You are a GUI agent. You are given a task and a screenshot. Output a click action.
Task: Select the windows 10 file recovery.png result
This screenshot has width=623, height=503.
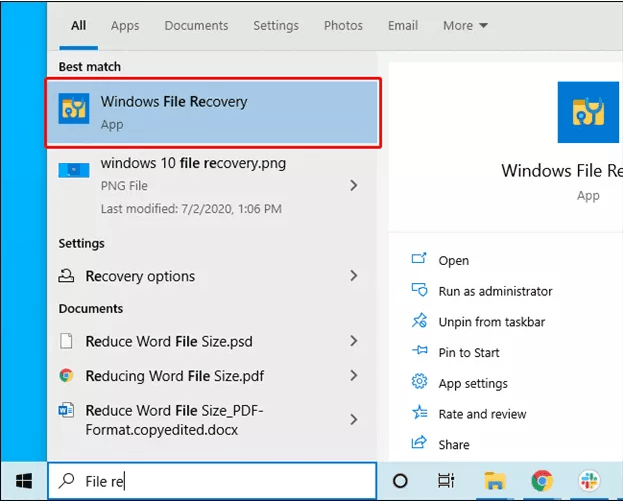212,186
